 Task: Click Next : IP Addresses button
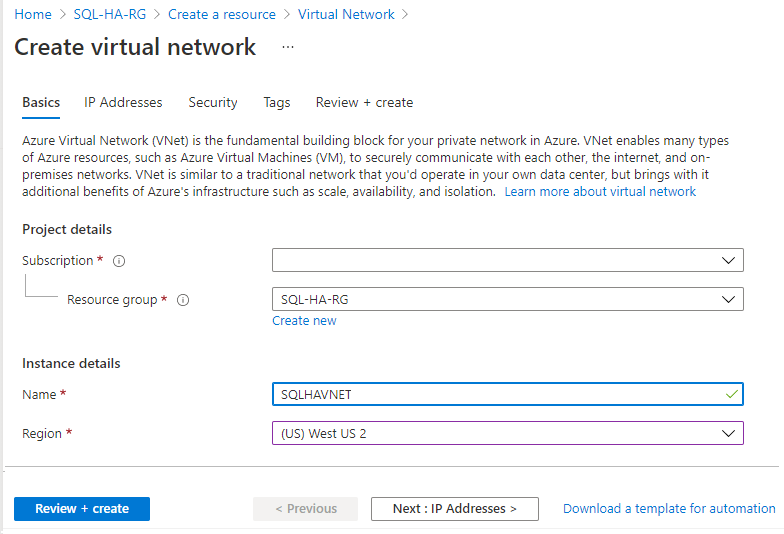(454, 509)
